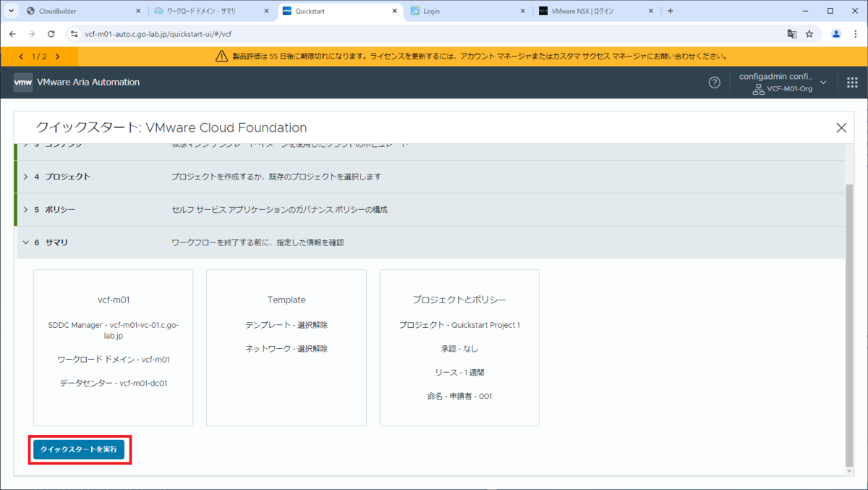This screenshot has height=490, width=868.
Task: Reload the page with the refresh icon
Action: pyautogui.click(x=51, y=34)
